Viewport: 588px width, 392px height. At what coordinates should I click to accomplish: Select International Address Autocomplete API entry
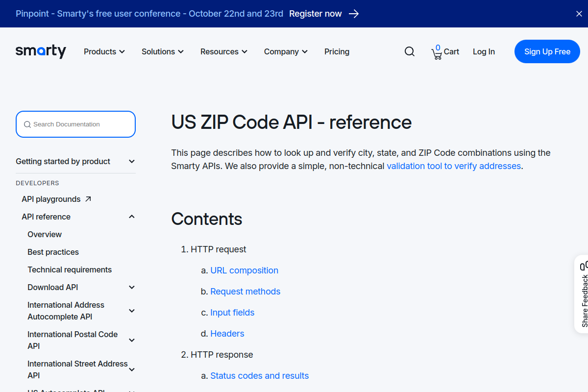(x=66, y=311)
